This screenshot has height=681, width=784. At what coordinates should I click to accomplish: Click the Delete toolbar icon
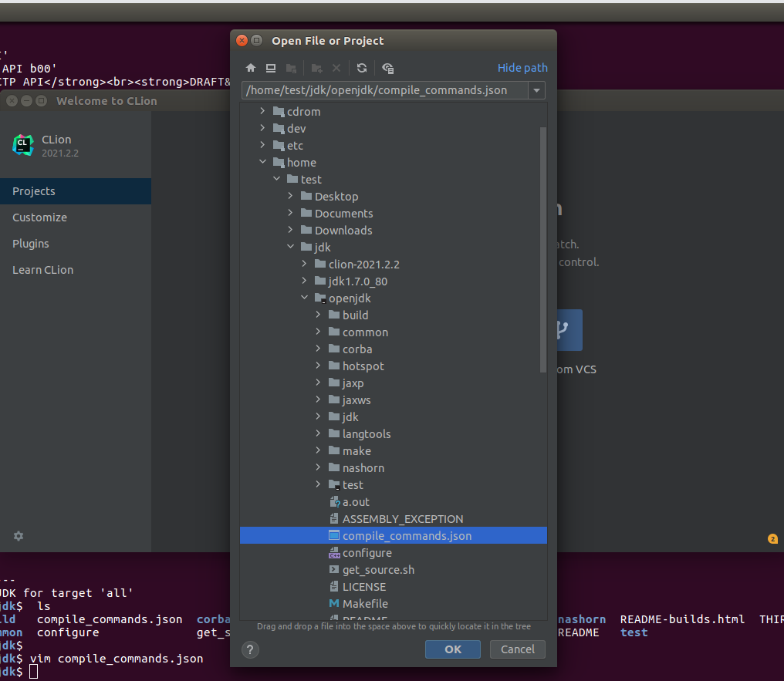[x=336, y=68]
